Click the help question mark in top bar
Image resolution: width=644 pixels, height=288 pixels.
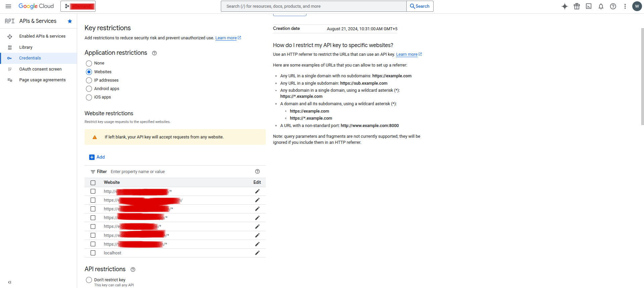tap(613, 6)
